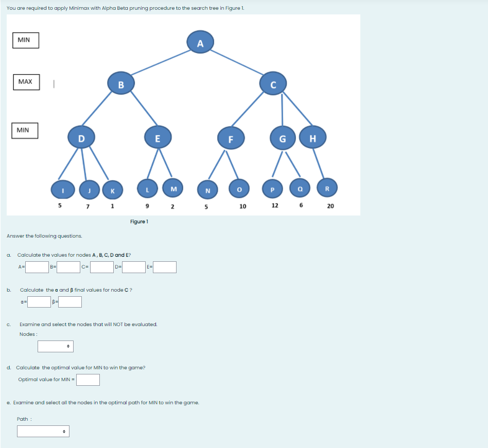Click node C in the search tree
Screen dimensions: 488x448
click(x=273, y=83)
